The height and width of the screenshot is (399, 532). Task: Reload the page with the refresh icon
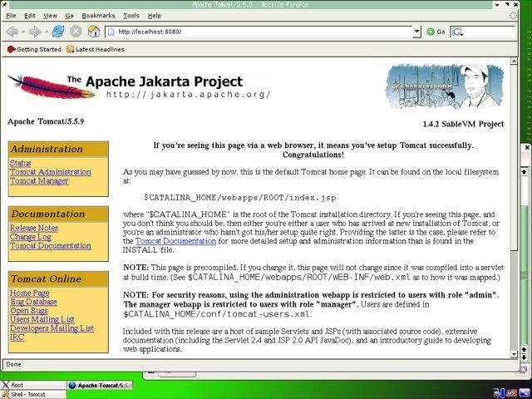58,32
